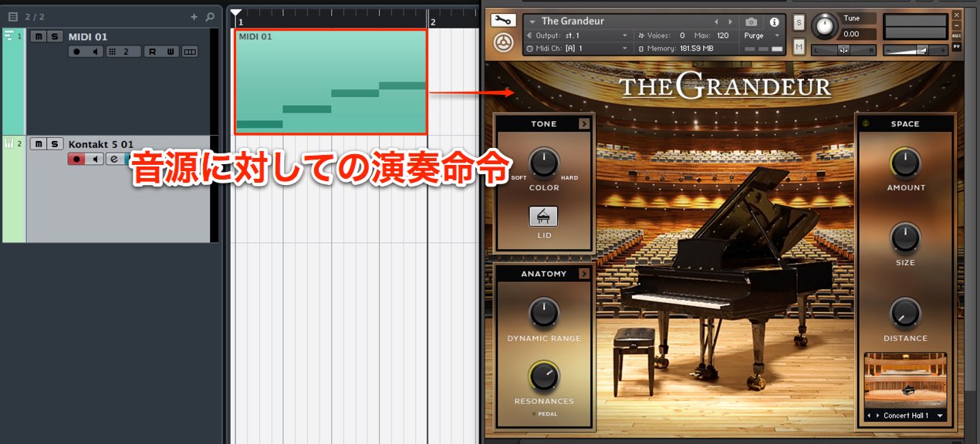Adjust the COLOR knob in TONE
The width and height of the screenshot is (980, 444).
click(544, 163)
